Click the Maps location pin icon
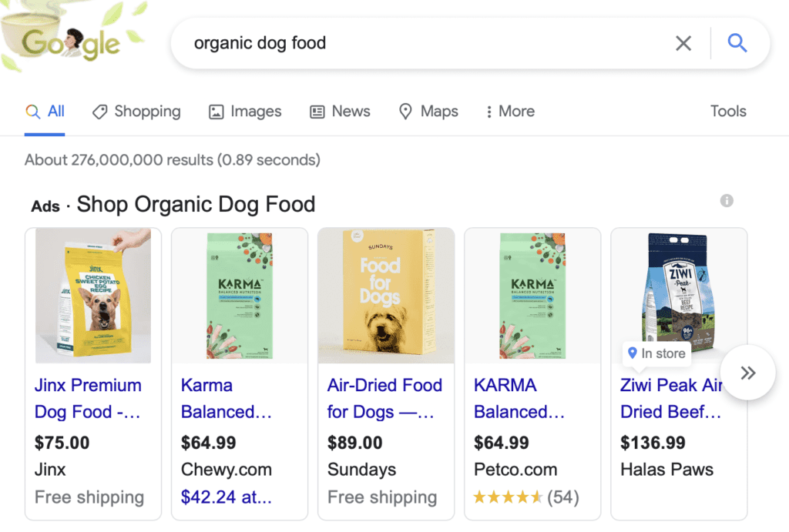This screenshot has height=532, width=789. coord(406,112)
